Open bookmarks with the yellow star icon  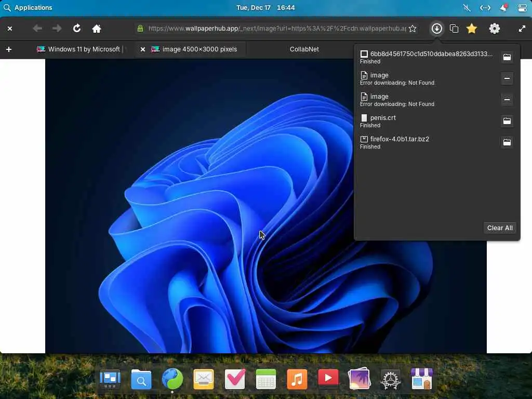(472, 29)
